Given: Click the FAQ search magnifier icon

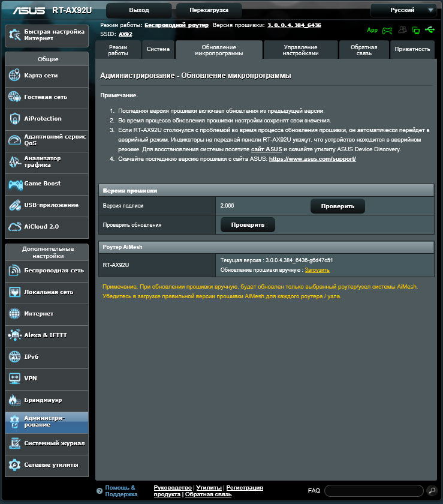Looking at the screenshot, I should tap(432, 491).
